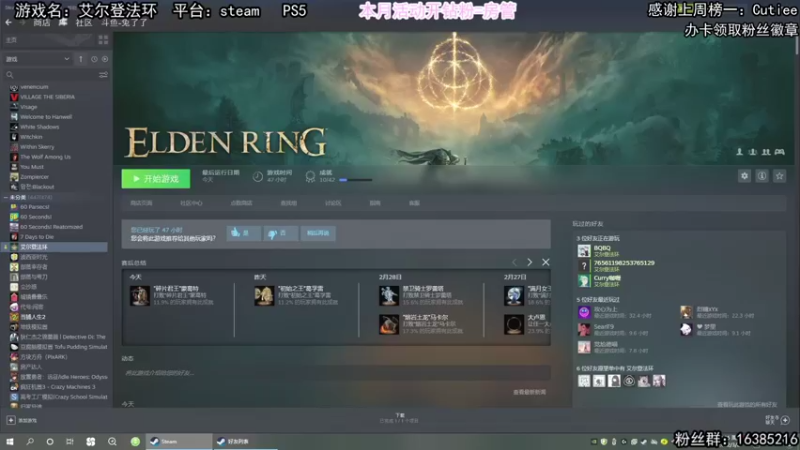Open the 游戏 category dropdown
The height and width of the screenshot is (450, 800).
pos(37,59)
